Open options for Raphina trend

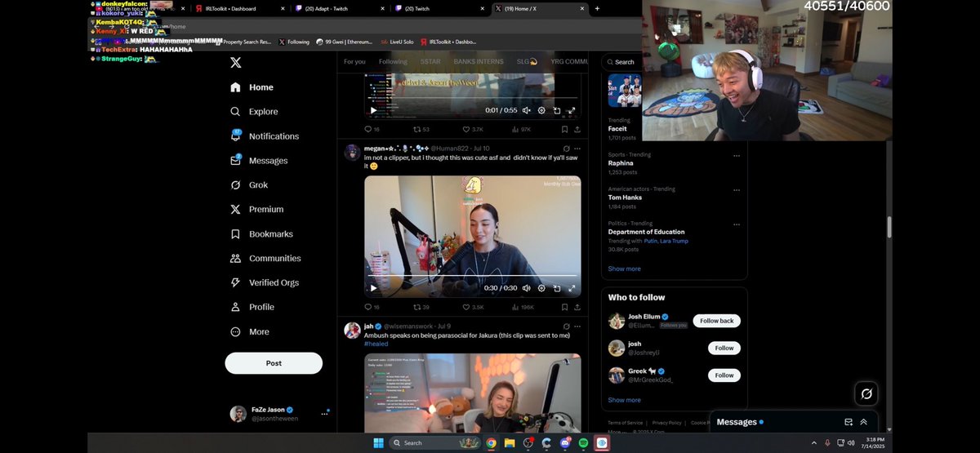[737, 155]
